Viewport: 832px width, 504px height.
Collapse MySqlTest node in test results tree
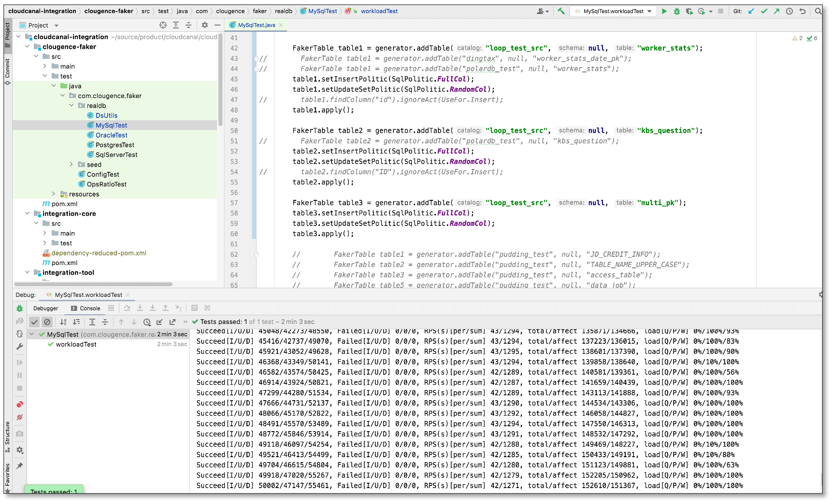tap(32, 334)
